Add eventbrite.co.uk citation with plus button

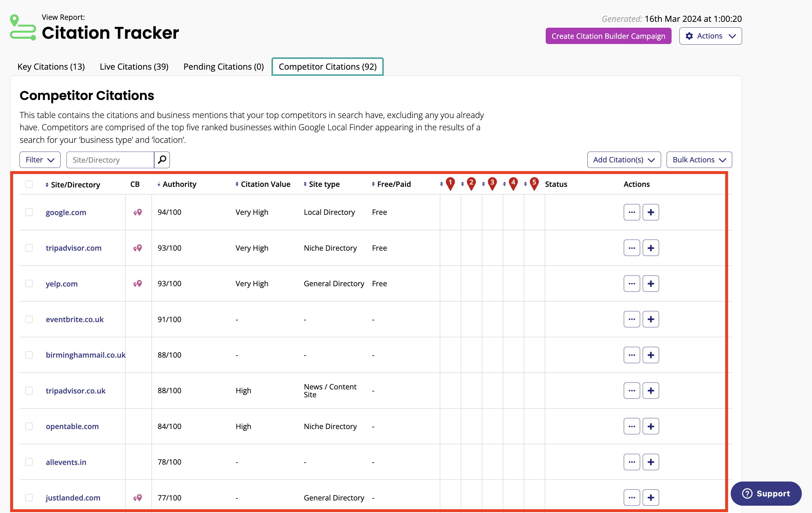point(651,319)
